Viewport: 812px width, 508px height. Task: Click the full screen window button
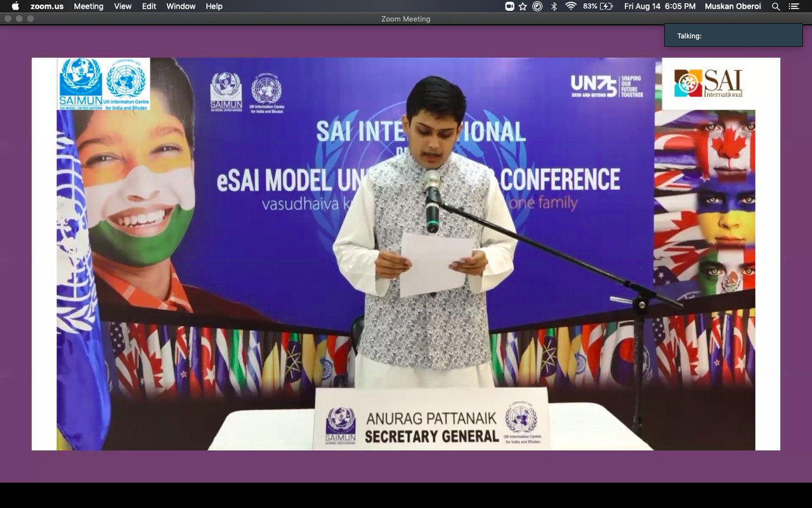point(30,19)
